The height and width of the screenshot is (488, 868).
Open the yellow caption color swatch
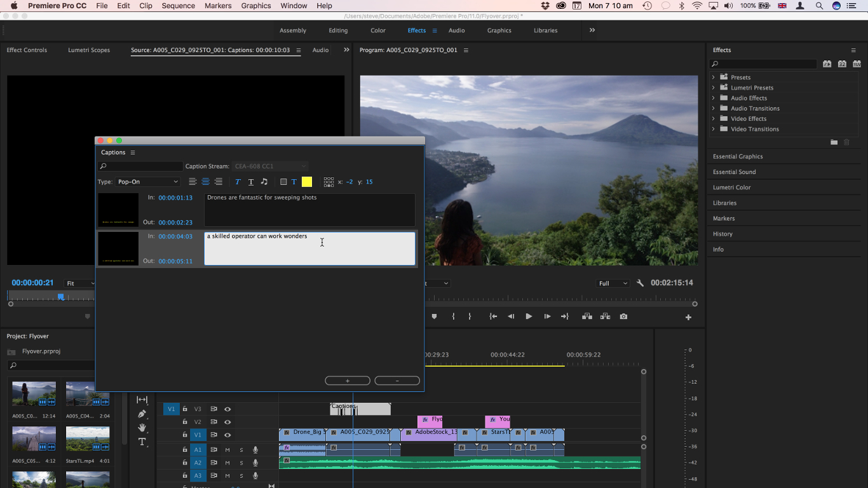tap(307, 182)
